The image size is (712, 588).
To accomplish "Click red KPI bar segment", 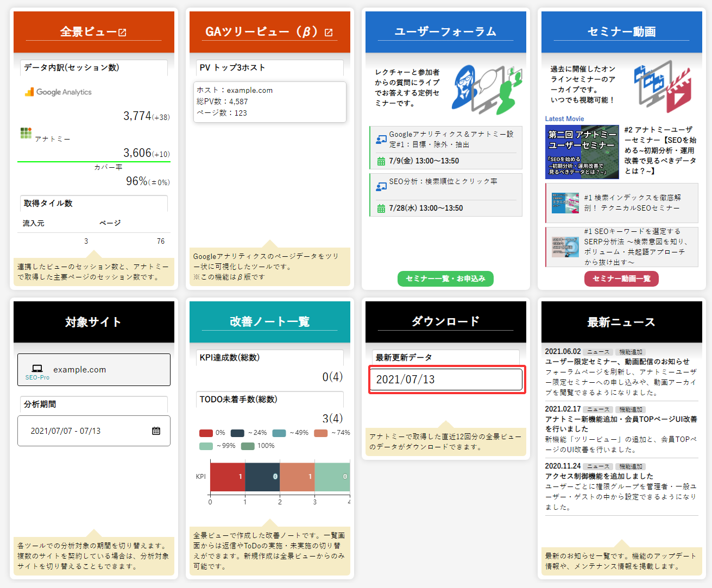I will click(x=228, y=477).
